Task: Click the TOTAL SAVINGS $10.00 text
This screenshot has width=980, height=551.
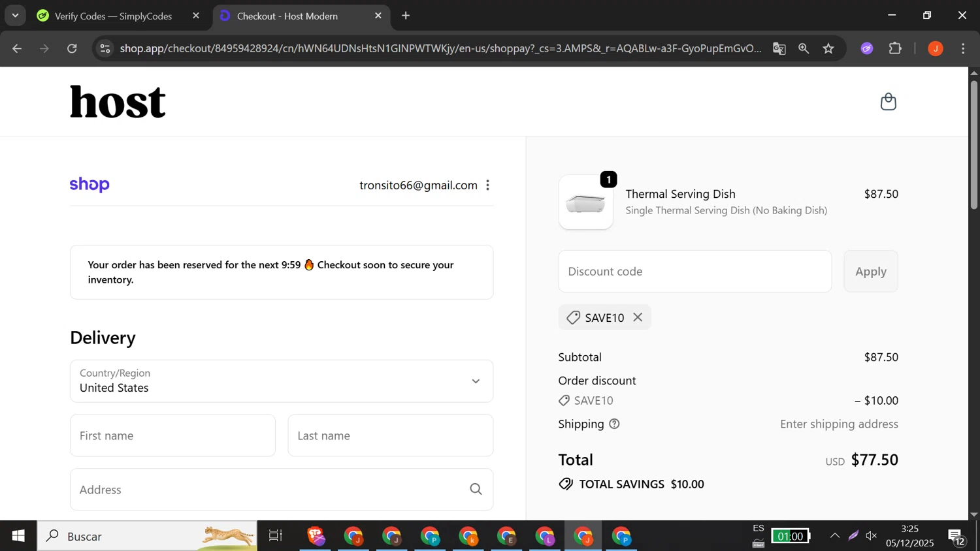Action: pos(642,484)
